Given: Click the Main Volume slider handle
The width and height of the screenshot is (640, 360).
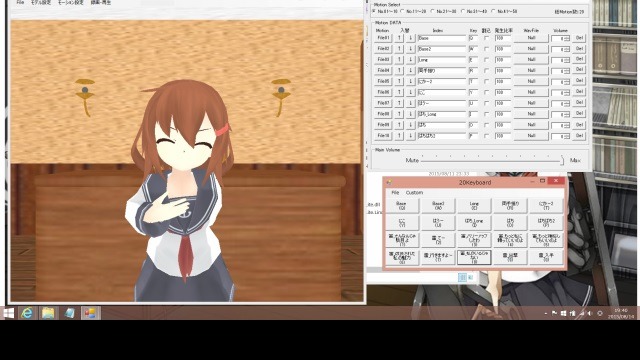Looking at the screenshot, I should [x=562, y=160].
